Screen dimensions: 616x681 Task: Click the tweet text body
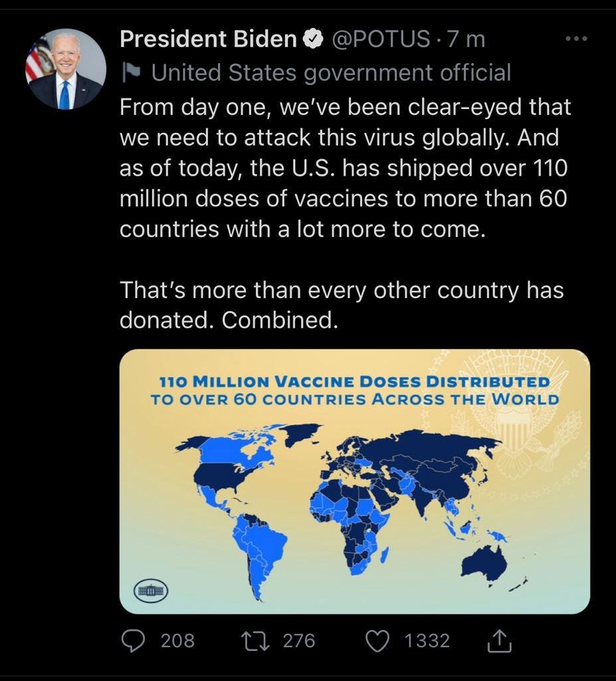click(345, 213)
